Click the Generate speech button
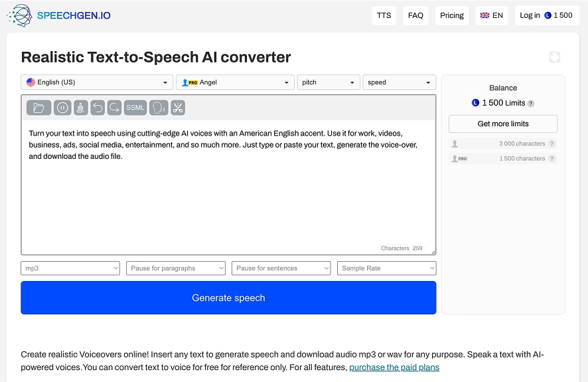Viewport: 588px width, 382px height. pos(228,298)
